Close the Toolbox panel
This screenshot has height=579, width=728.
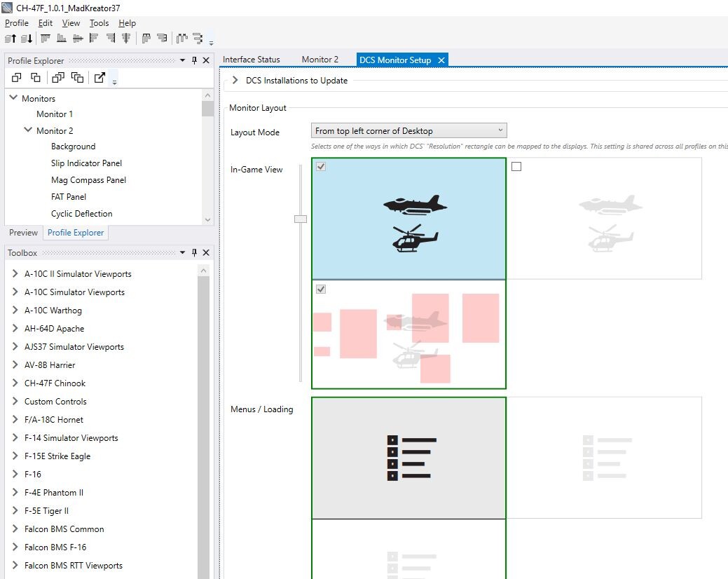pos(206,252)
